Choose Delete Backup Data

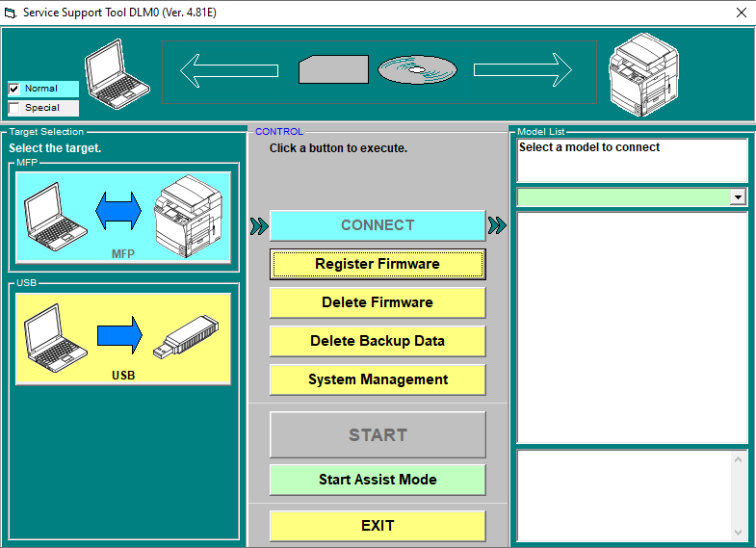[378, 341]
